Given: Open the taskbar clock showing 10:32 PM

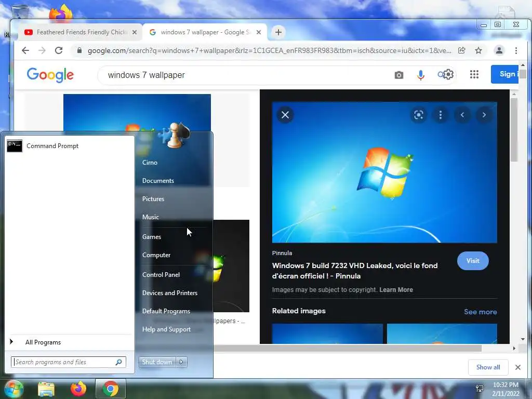Looking at the screenshot, I should pos(506,389).
